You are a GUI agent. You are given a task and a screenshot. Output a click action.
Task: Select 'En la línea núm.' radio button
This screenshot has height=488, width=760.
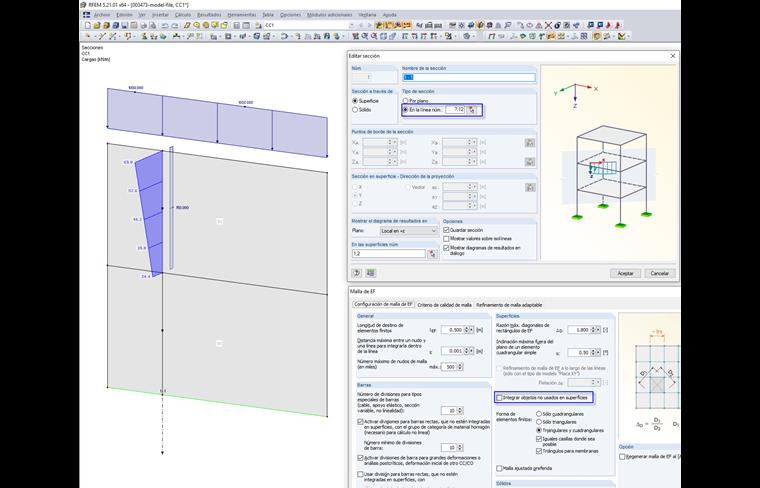pos(406,110)
